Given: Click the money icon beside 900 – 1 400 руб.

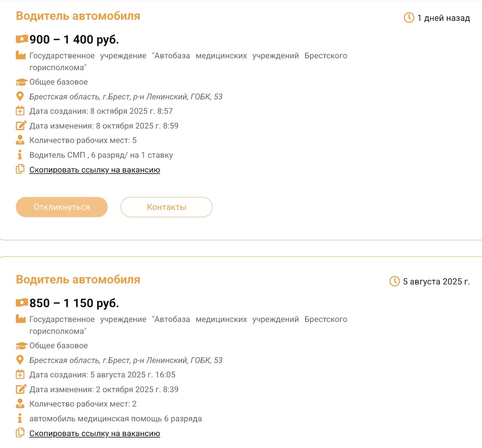Looking at the screenshot, I should coord(22,39).
